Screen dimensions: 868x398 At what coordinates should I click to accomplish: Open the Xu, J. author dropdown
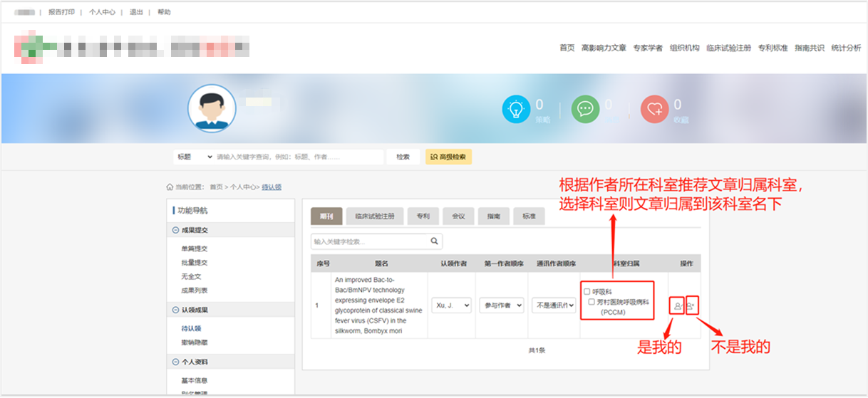[451, 305]
